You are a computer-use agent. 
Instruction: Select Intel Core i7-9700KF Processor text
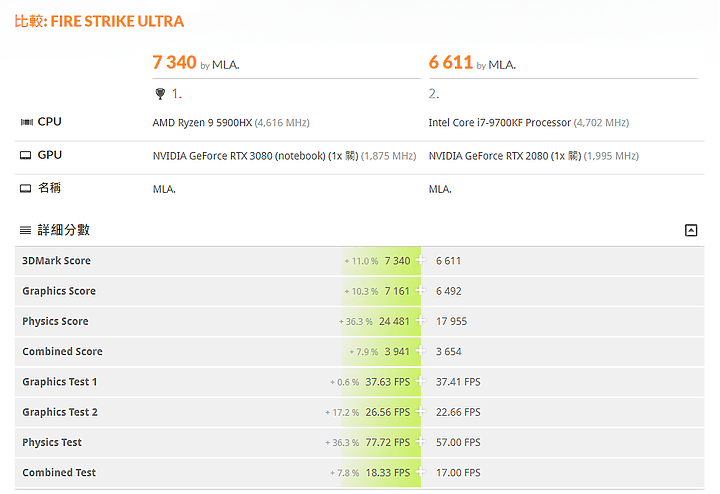pyautogui.click(x=500, y=123)
